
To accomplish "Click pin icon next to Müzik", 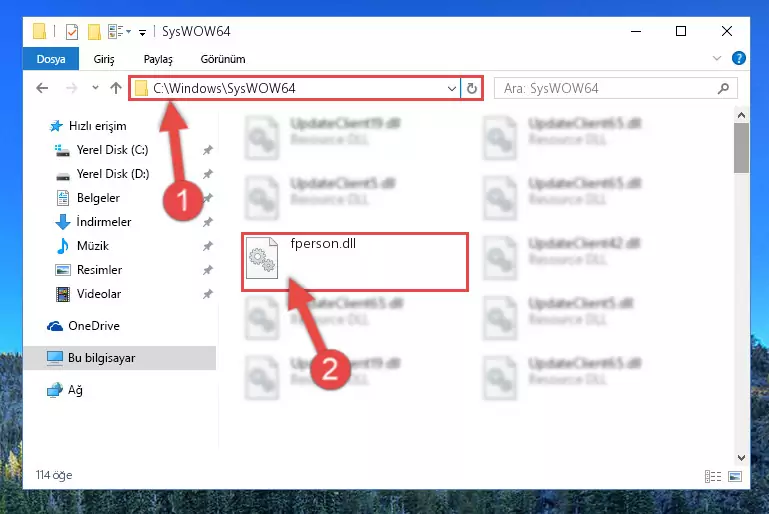I will [x=208, y=246].
